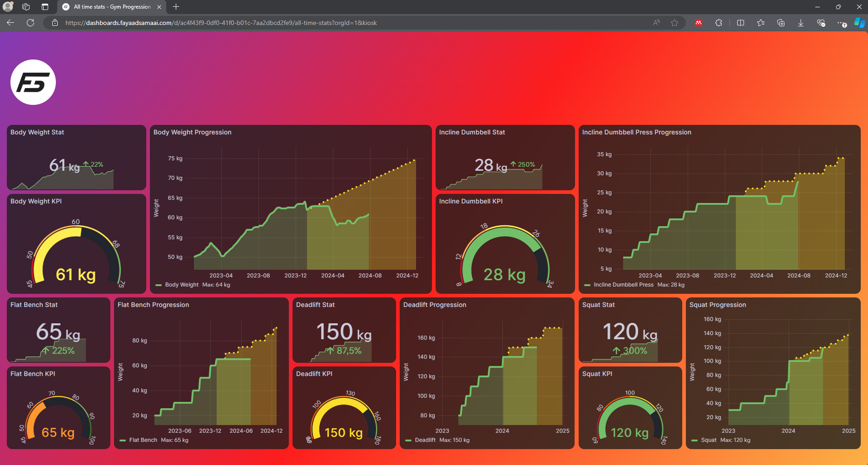Open the Body Weight KPI panel title
Image resolution: width=868 pixels, height=465 pixels.
[x=36, y=201]
